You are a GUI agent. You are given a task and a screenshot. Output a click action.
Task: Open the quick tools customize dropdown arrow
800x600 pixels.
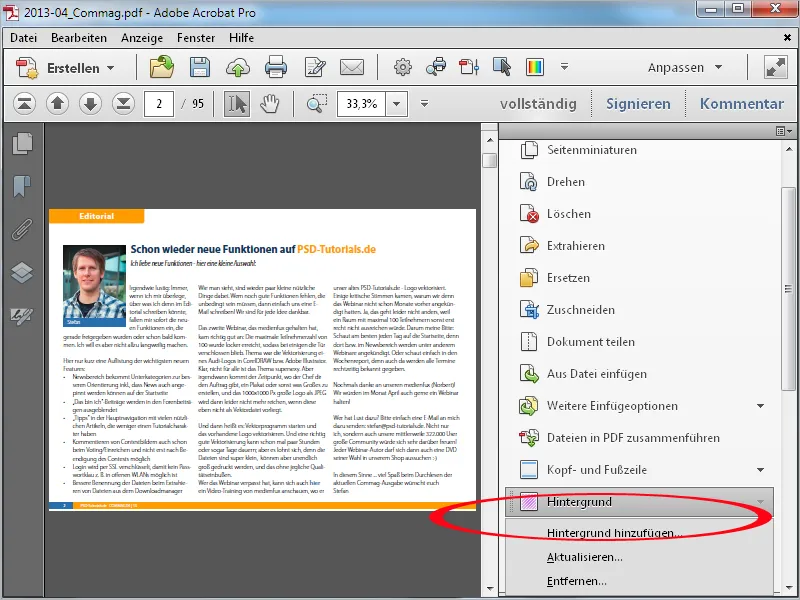[564, 66]
